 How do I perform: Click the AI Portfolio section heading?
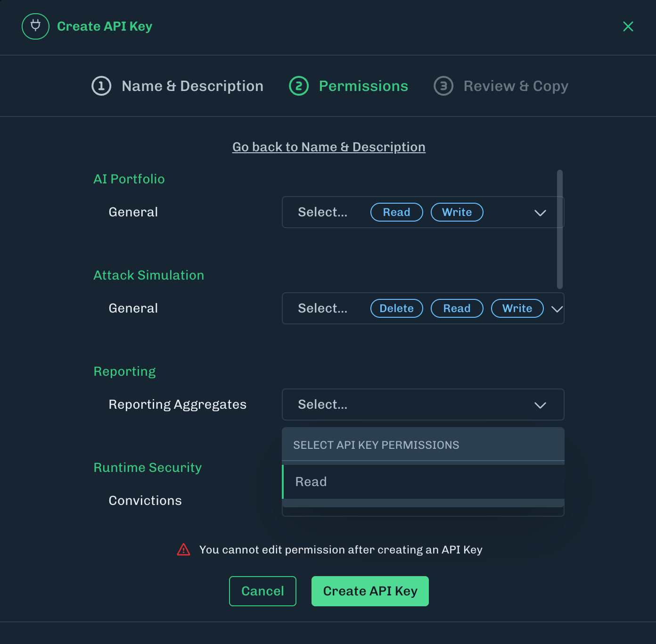click(129, 179)
